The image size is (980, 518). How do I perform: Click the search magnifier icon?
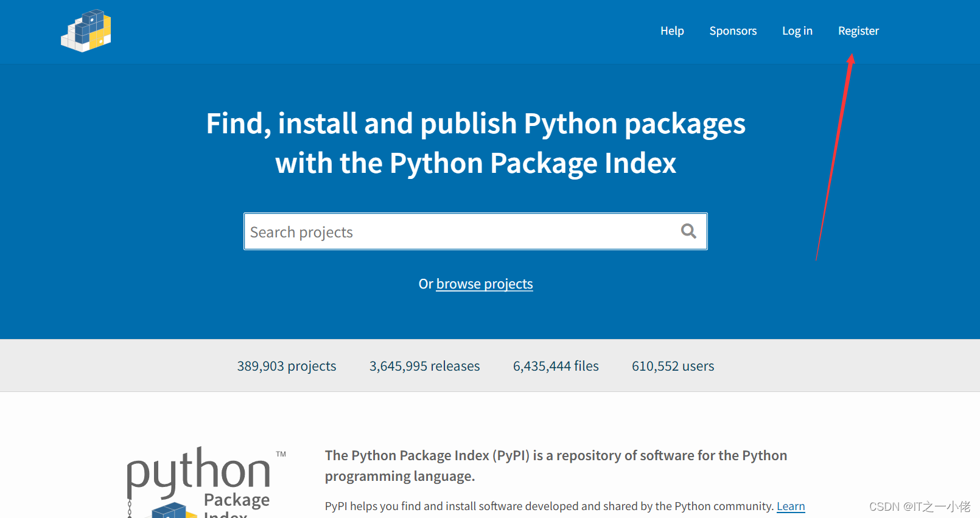click(688, 231)
